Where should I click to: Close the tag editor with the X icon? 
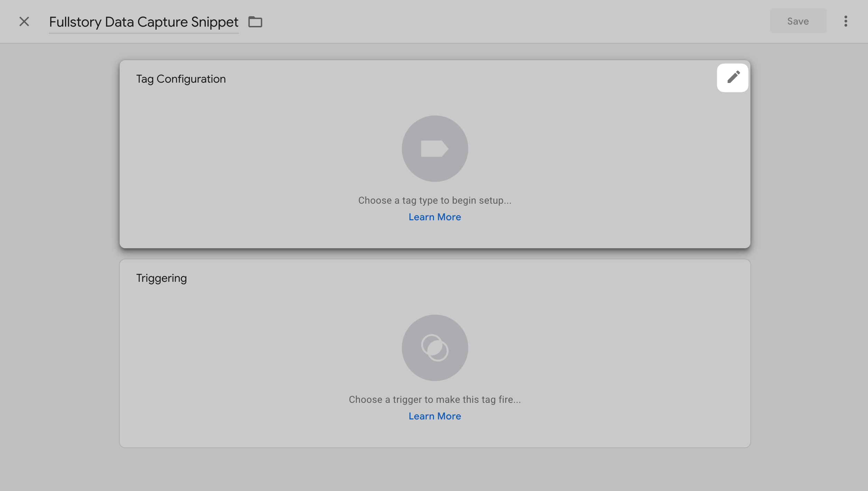(x=24, y=21)
